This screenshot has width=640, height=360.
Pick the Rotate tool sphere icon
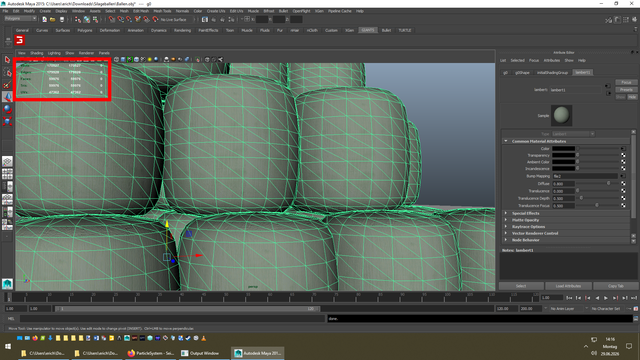point(7,109)
